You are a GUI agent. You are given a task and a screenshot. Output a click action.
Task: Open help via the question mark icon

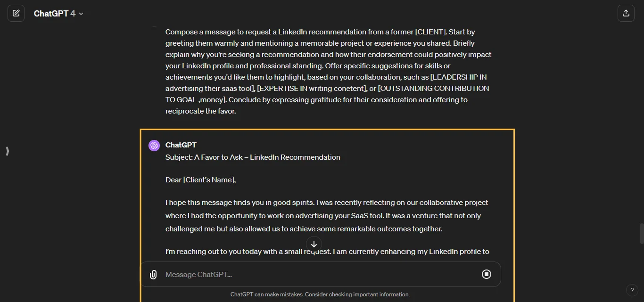(632, 290)
